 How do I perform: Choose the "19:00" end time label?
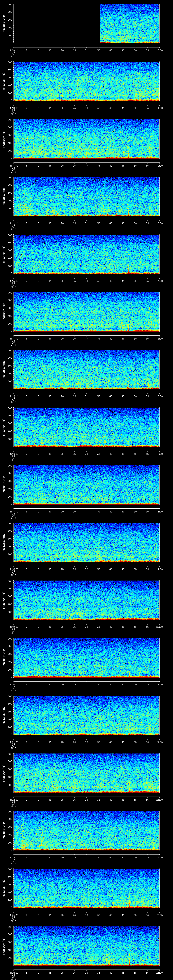point(159,569)
